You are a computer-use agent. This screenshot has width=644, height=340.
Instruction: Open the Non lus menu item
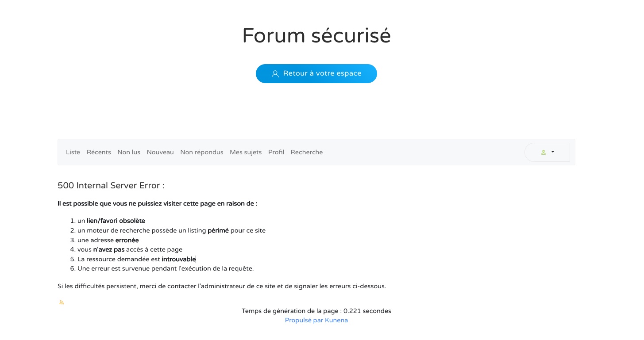[x=129, y=152]
